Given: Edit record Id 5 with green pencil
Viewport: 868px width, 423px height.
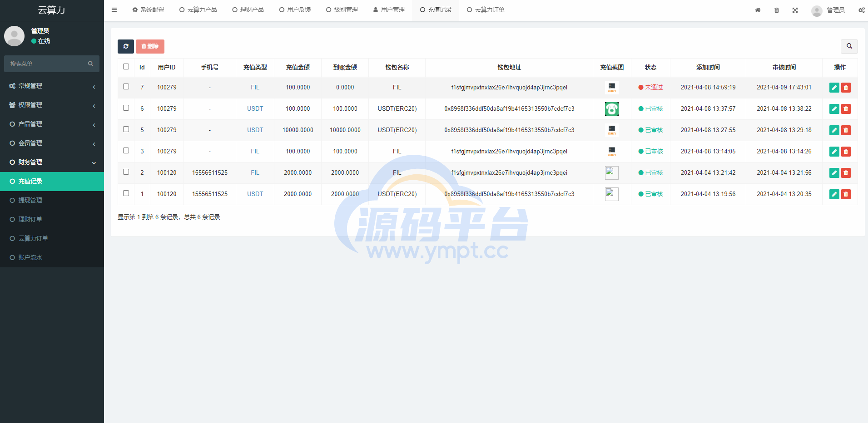Looking at the screenshot, I should pos(834,130).
